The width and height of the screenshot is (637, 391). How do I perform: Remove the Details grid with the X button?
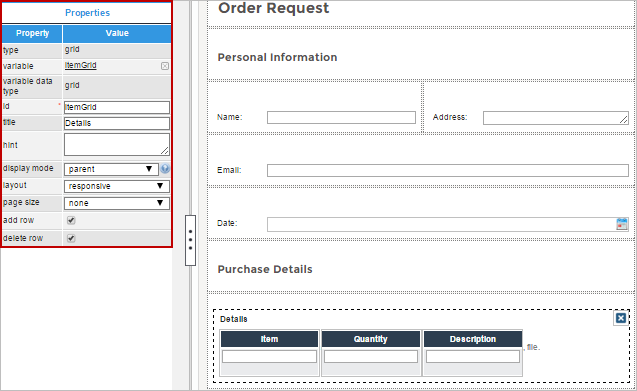[620, 318]
